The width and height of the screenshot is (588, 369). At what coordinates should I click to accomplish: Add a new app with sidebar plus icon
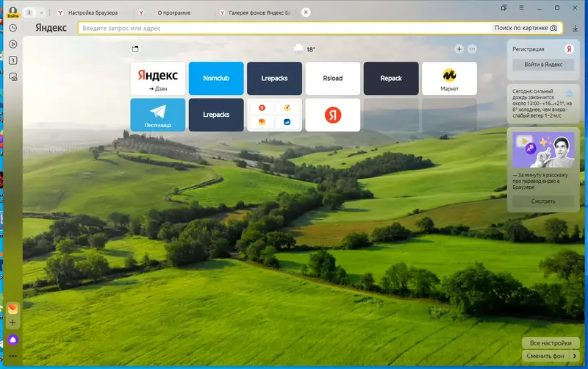12,323
